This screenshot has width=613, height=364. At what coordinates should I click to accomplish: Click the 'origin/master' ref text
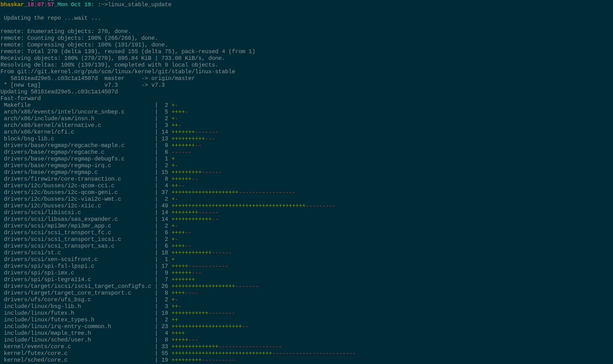coord(173,78)
